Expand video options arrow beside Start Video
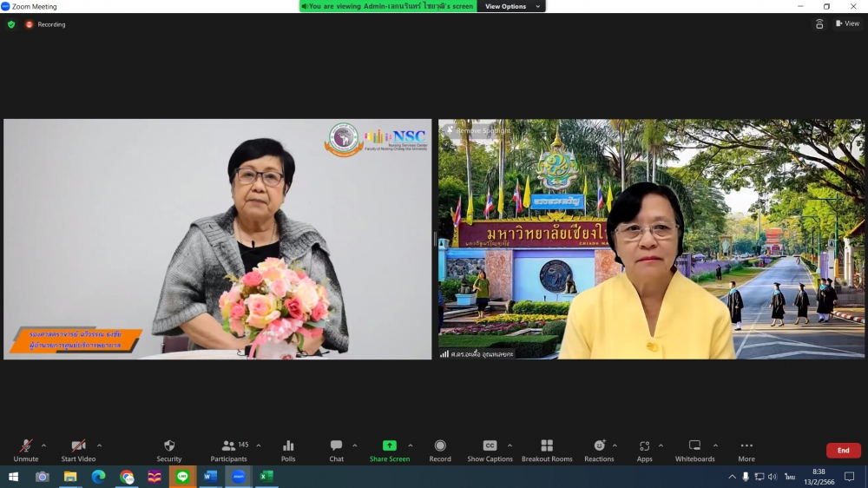Screen dimensions: 868x488 99,445
